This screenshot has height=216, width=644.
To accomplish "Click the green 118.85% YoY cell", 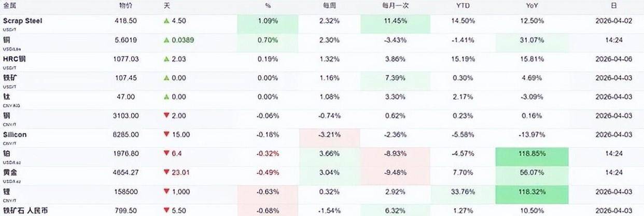I will click(x=531, y=154).
